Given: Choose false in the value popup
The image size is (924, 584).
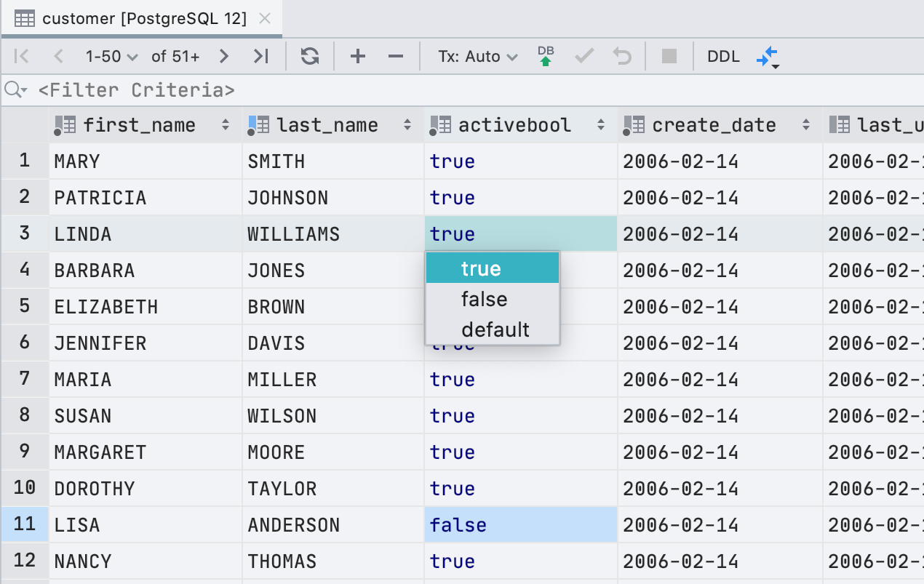Looking at the screenshot, I should coord(493,299).
